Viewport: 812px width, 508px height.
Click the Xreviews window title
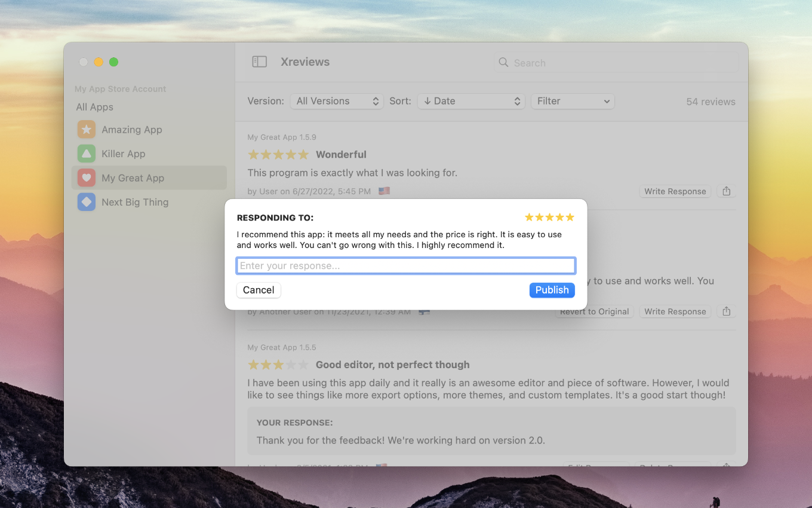point(305,62)
